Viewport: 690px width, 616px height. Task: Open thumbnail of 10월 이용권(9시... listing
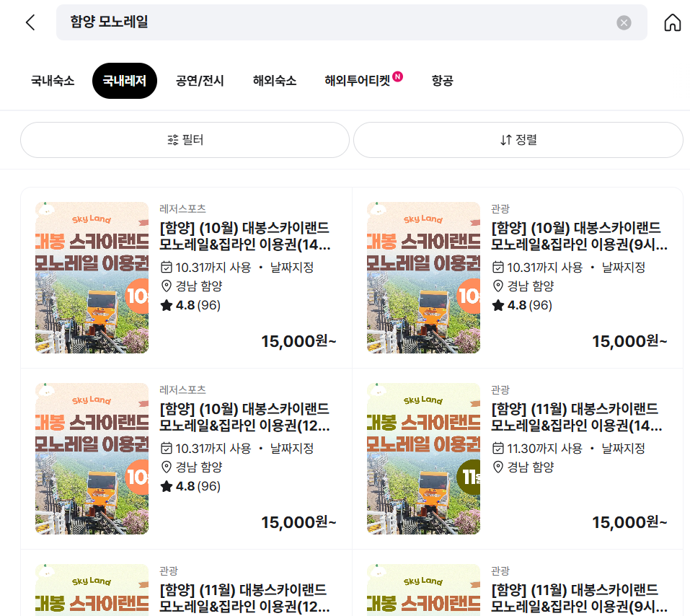(423, 278)
